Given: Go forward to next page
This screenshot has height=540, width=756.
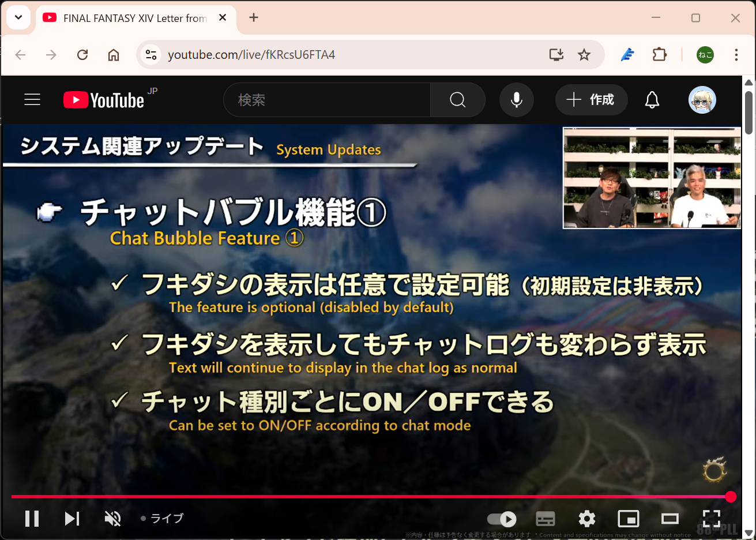Looking at the screenshot, I should tap(51, 55).
